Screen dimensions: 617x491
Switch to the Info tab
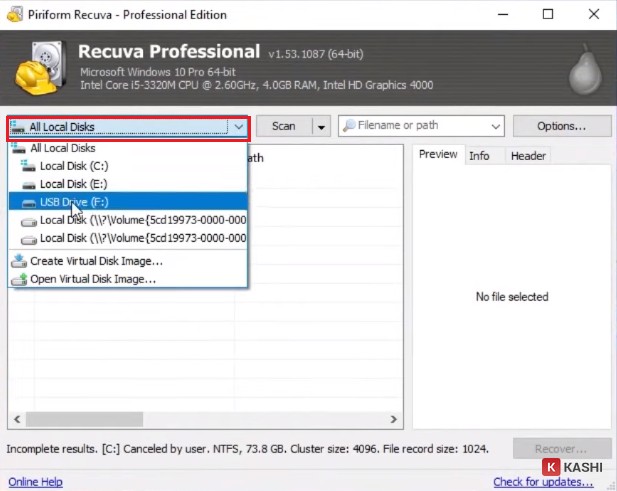pos(479,156)
